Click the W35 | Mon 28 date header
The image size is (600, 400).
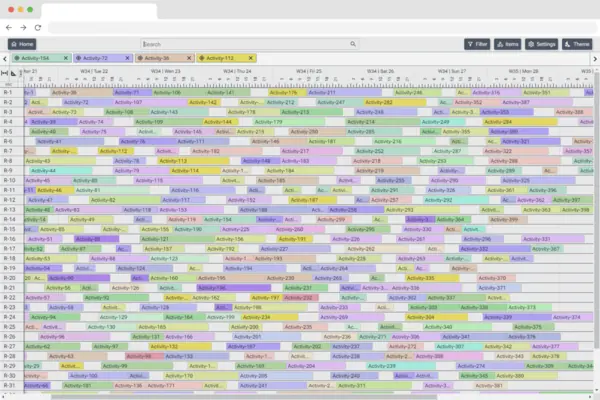click(x=523, y=71)
